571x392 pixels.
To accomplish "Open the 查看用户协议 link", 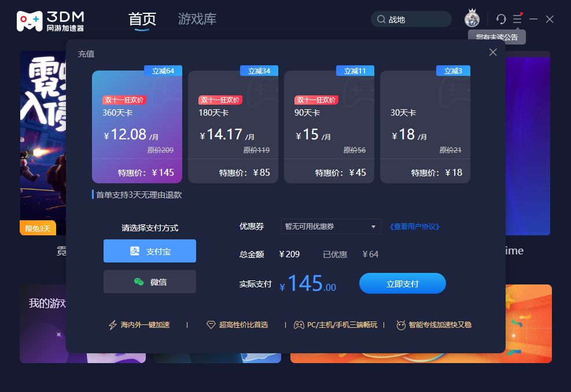I will (414, 227).
